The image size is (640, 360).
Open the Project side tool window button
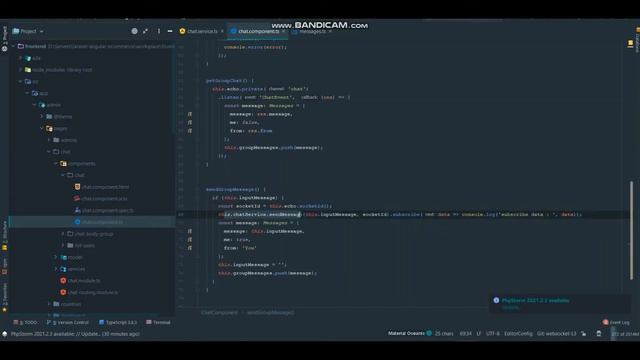pyautogui.click(x=4, y=39)
